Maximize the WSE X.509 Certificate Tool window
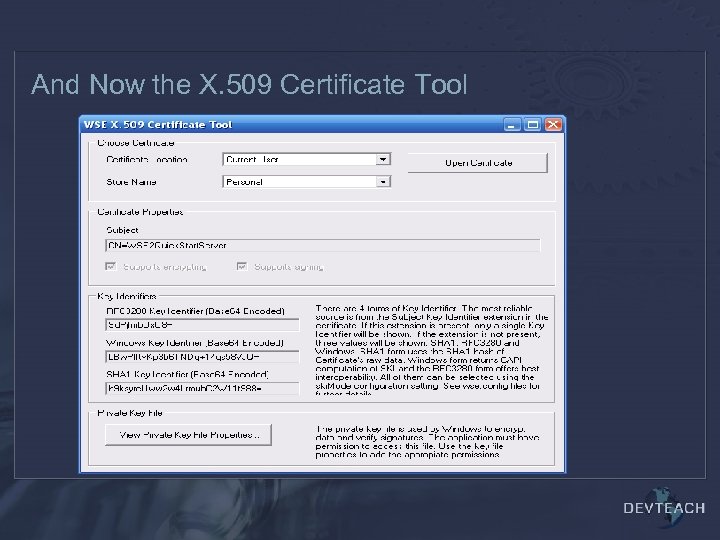The height and width of the screenshot is (540, 720). click(x=533, y=124)
